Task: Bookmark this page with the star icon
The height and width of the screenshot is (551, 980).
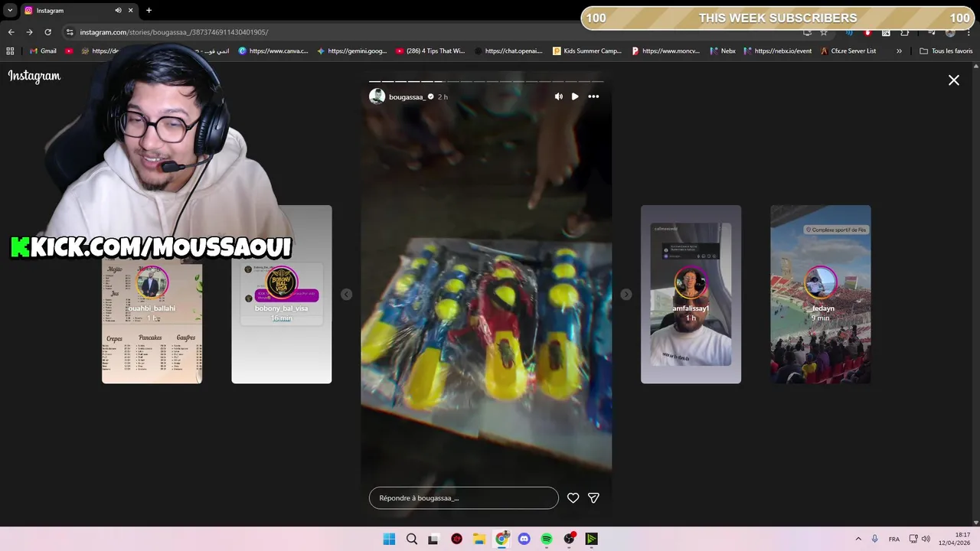Action: [x=824, y=32]
